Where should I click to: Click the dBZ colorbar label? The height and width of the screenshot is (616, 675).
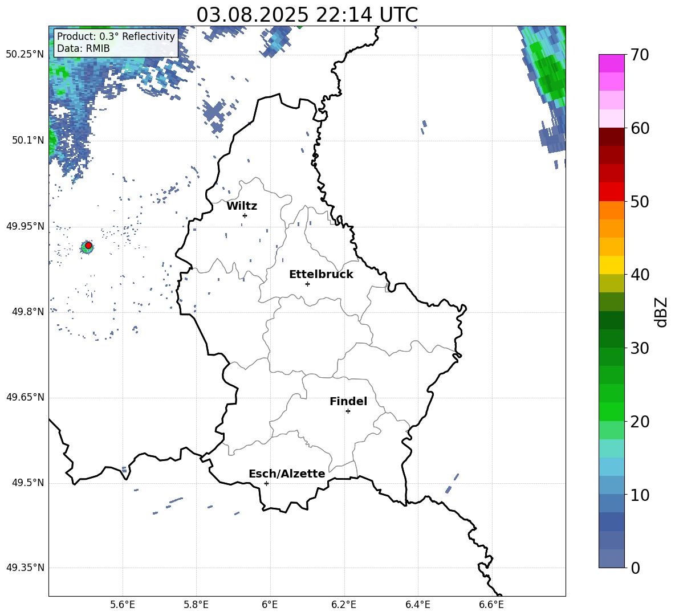point(661,312)
